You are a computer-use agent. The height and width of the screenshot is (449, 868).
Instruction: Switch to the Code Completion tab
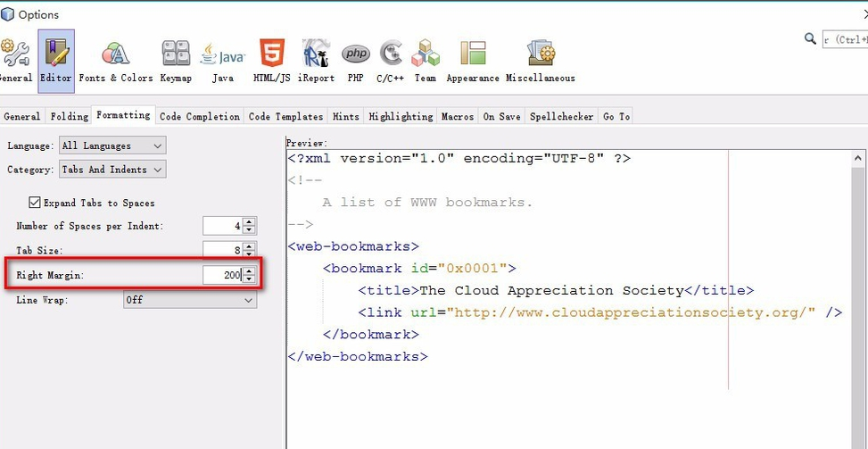pyautogui.click(x=200, y=116)
